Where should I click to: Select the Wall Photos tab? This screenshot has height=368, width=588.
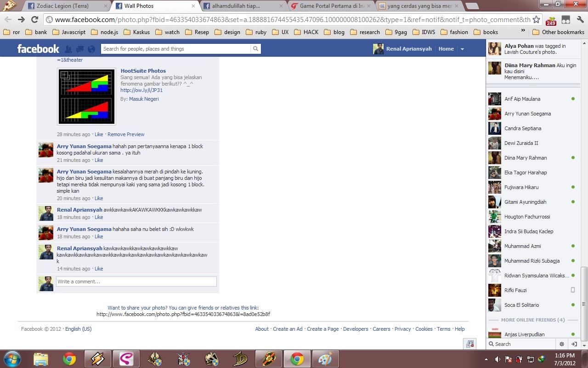[155, 6]
